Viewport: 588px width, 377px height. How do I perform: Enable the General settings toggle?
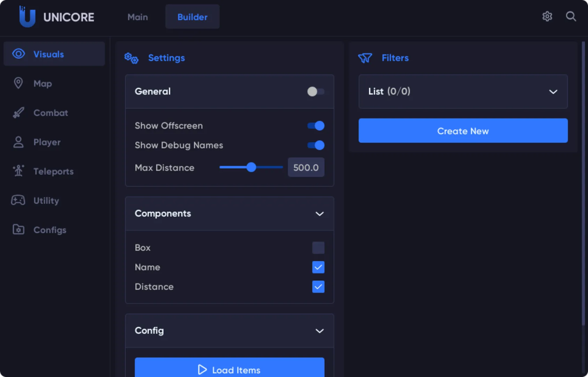(315, 91)
